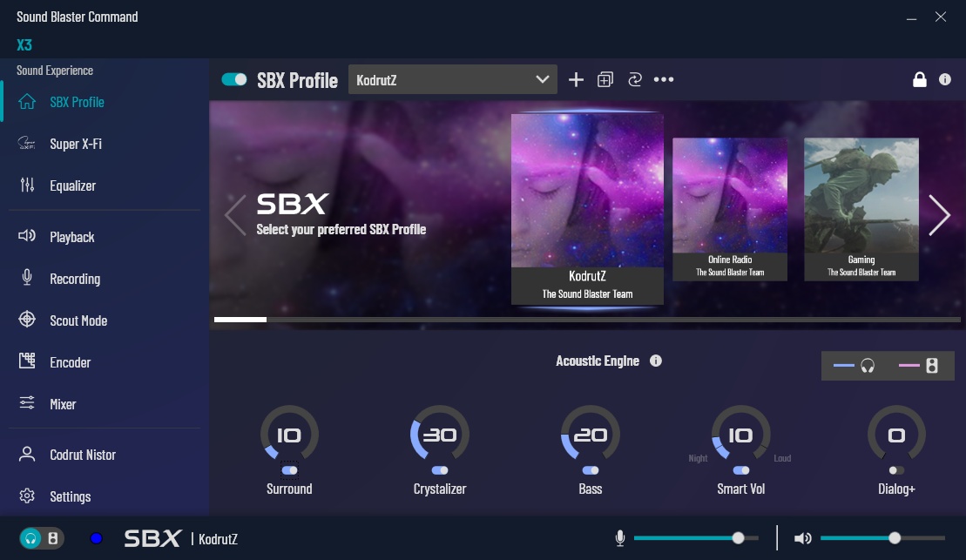
Task: Adjust the microphone volume slider
Action: (696, 538)
